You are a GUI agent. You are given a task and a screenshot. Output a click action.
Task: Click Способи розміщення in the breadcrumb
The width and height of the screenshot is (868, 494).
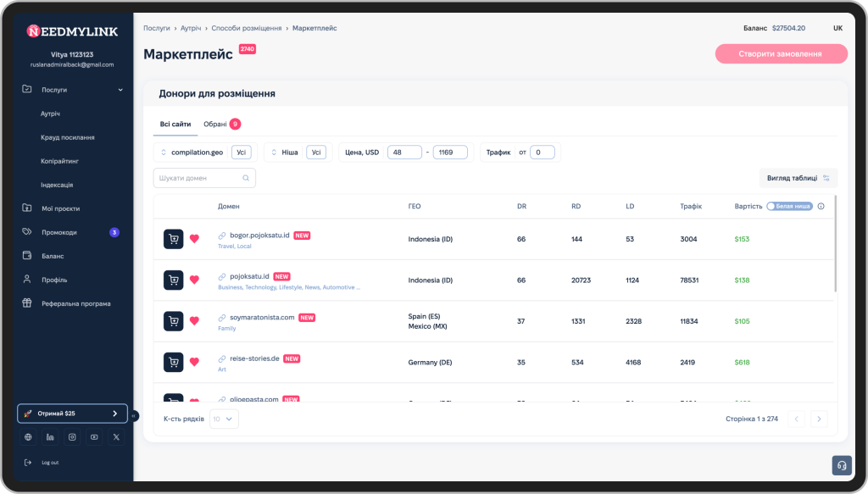(x=247, y=28)
